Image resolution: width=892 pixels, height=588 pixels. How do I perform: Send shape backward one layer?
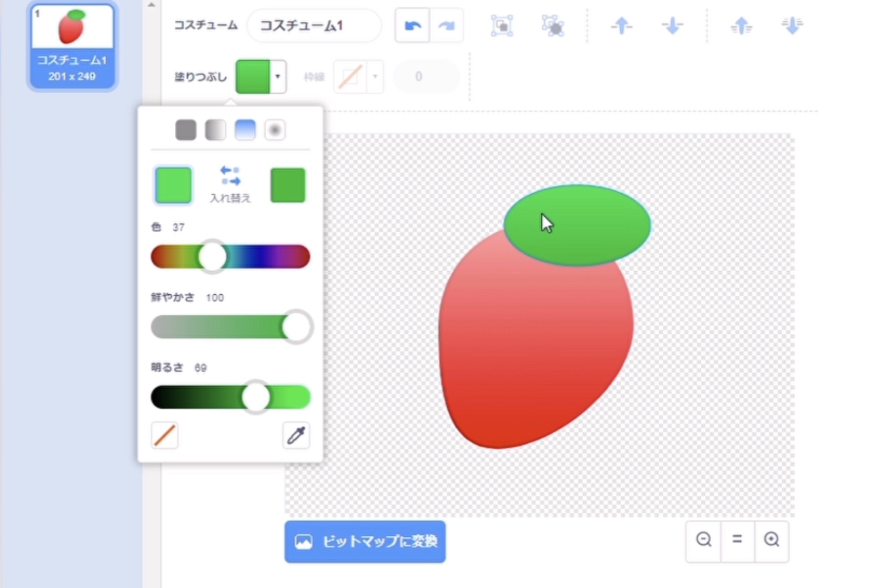pyautogui.click(x=672, y=25)
